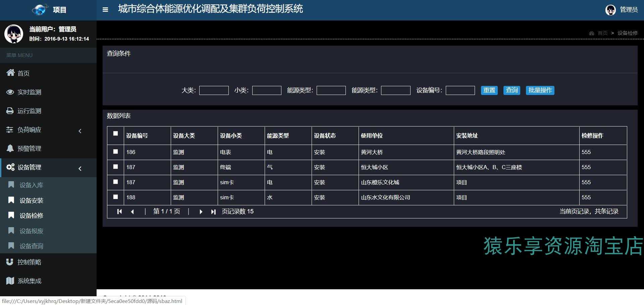Check the row for 山东橙乐文化城
This screenshot has width=644, height=305.
[116, 182]
